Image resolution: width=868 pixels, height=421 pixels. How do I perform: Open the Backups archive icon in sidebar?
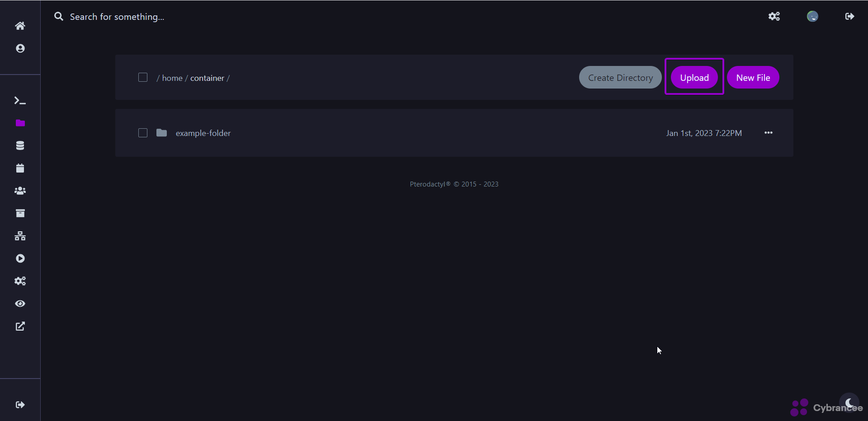point(20,213)
